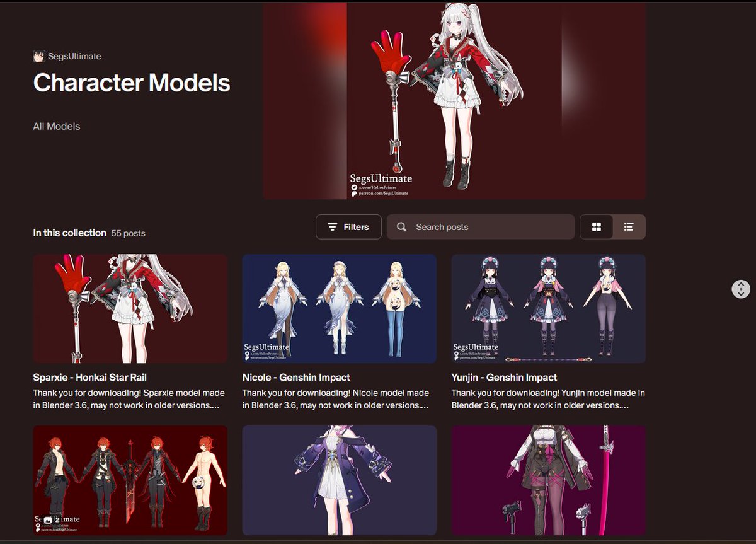Viewport: 756px width, 544px height.
Task: Click the Character Models collection heading
Action: point(132,83)
